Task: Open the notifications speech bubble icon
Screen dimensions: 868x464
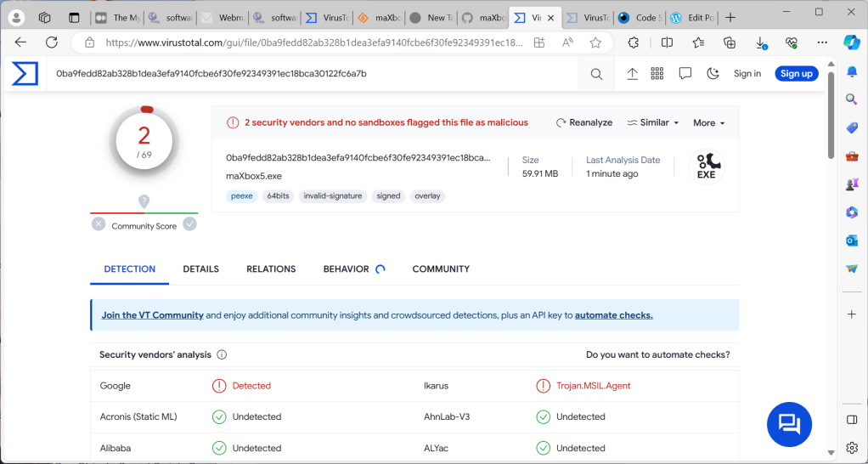Action: (685, 74)
